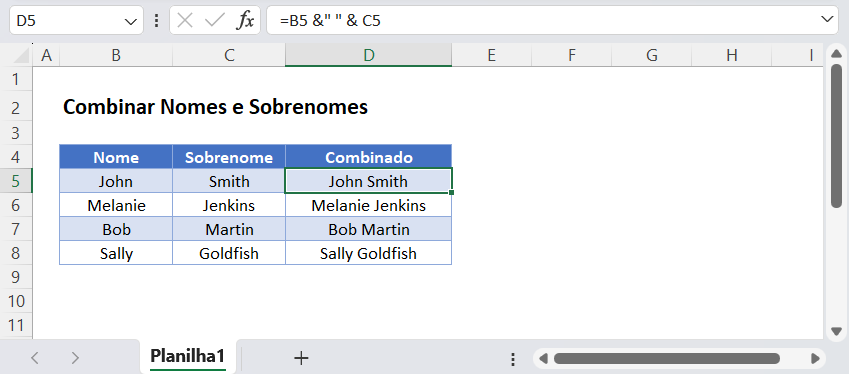The height and width of the screenshot is (374, 849).
Task: Expand the formula bar chevron
Action: click(x=827, y=19)
